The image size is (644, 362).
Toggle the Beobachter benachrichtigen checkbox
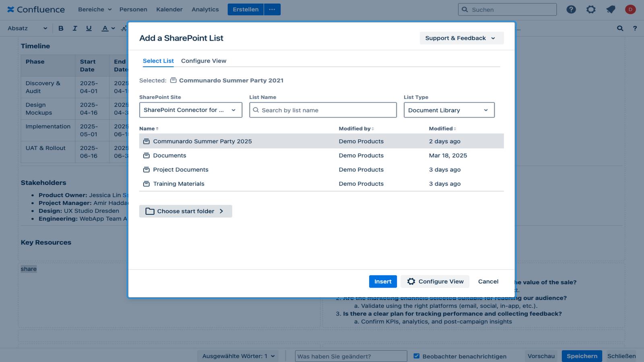417,356
